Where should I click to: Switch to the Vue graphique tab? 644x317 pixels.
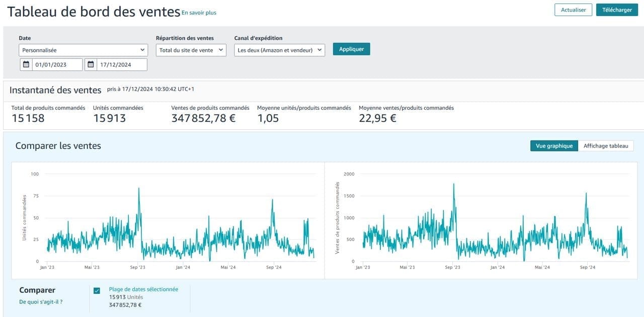554,146
